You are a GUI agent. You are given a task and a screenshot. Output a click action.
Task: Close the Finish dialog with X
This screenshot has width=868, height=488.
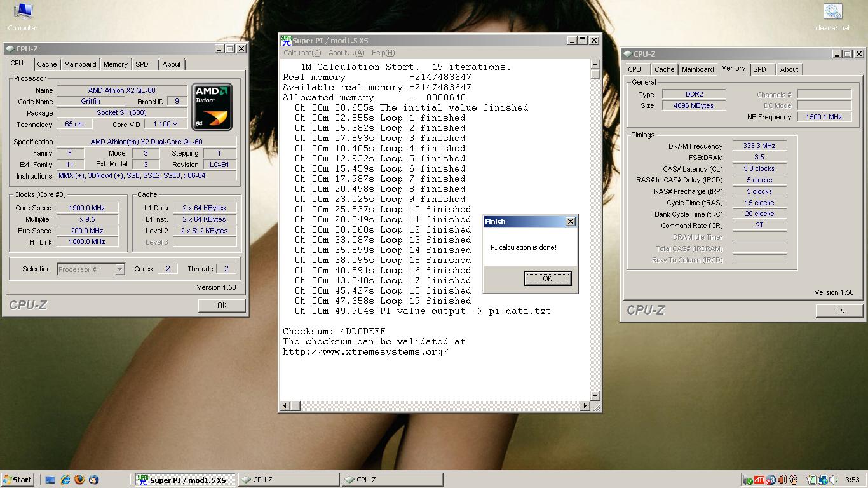(x=571, y=221)
